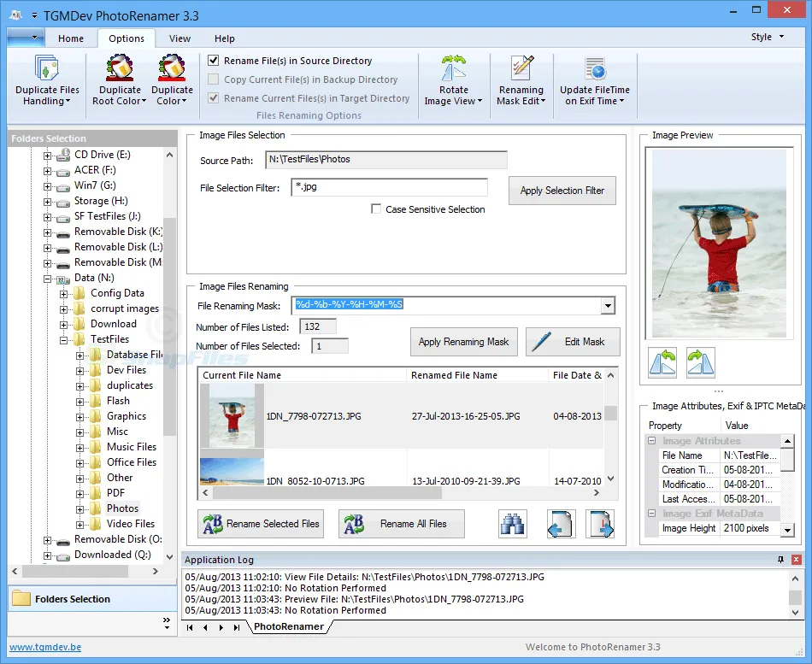The image size is (812, 664).
Task: Click Rename Selected Files button
Action: [261, 524]
